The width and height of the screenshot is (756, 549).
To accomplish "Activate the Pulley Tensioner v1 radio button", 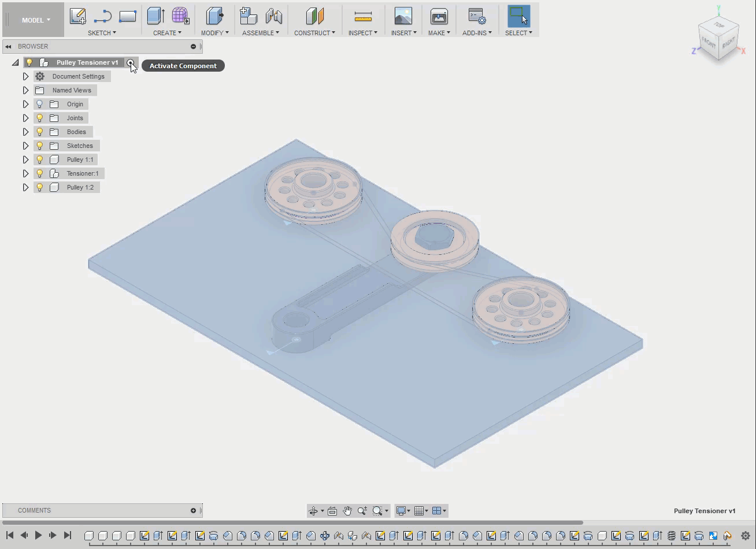I will pyautogui.click(x=131, y=62).
